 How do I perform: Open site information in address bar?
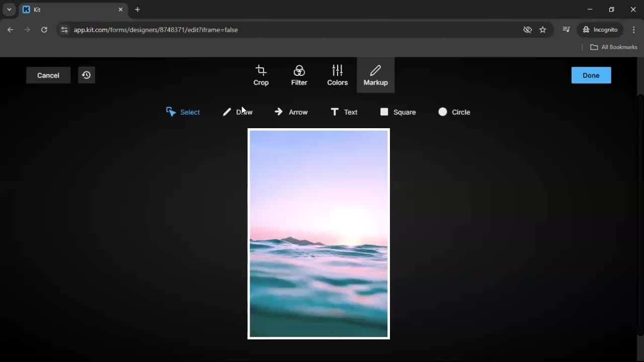tap(64, 30)
